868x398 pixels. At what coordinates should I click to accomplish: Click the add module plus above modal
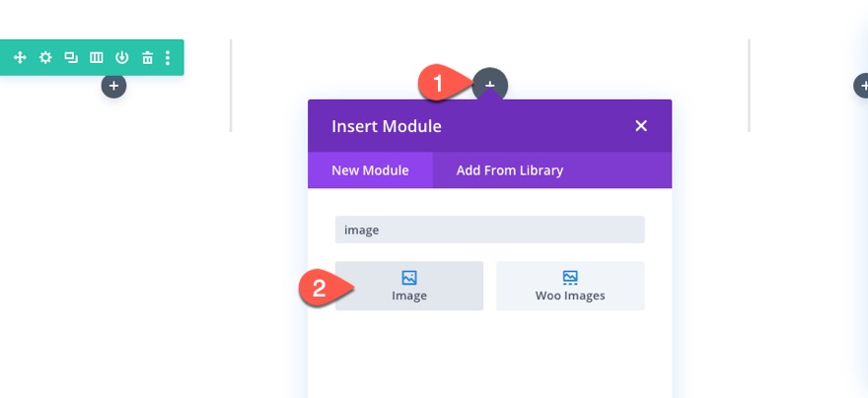[x=490, y=85]
